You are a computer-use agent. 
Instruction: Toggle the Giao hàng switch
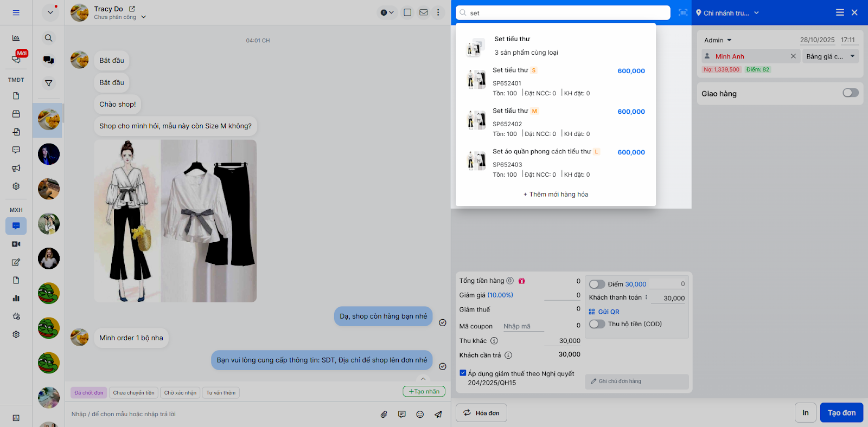pyautogui.click(x=850, y=93)
